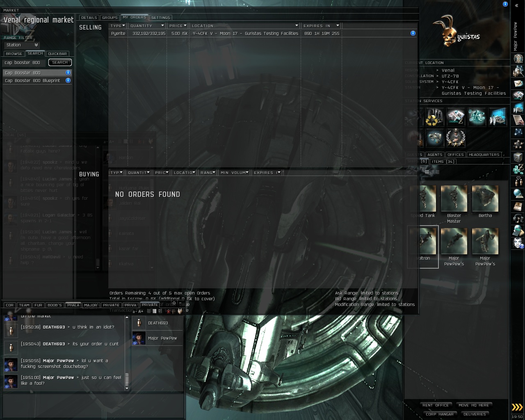Click the yellow Undock arrows
Viewport: 525px width, 420px height.
coord(517,407)
